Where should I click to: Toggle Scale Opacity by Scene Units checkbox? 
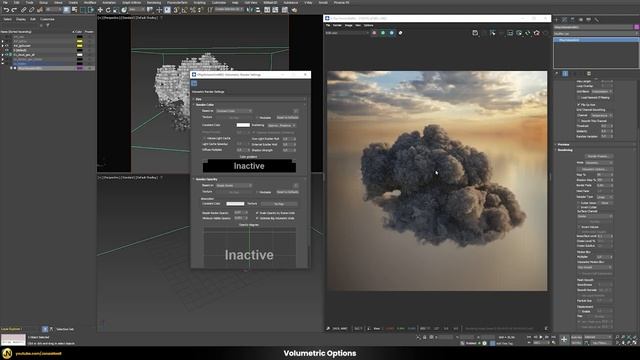257,213
